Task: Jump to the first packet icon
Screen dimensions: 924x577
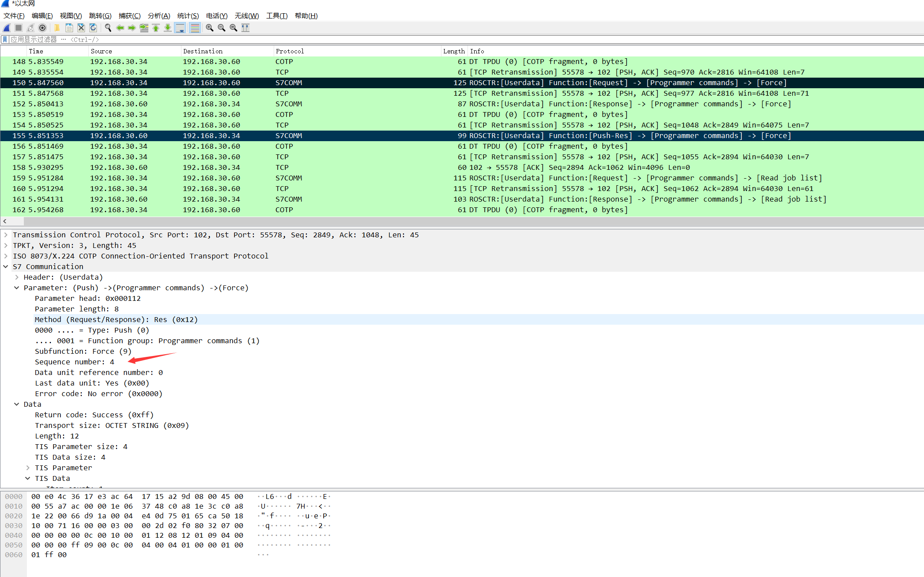Action: coord(156,28)
